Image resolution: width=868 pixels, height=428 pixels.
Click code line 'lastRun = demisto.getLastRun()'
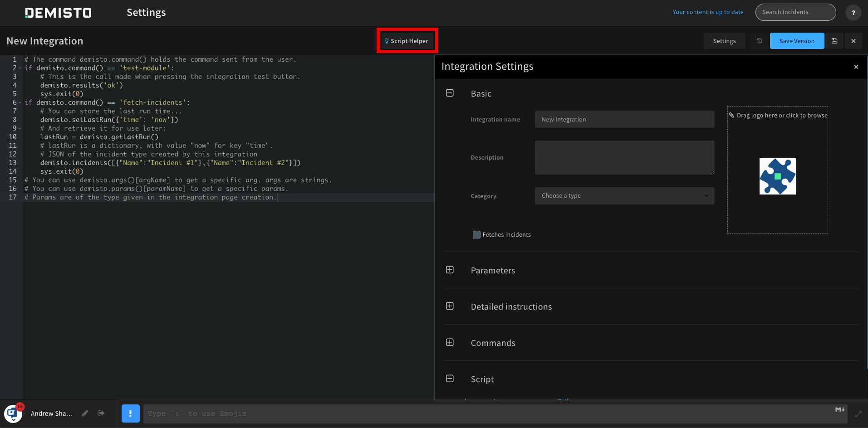click(x=99, y=137)
